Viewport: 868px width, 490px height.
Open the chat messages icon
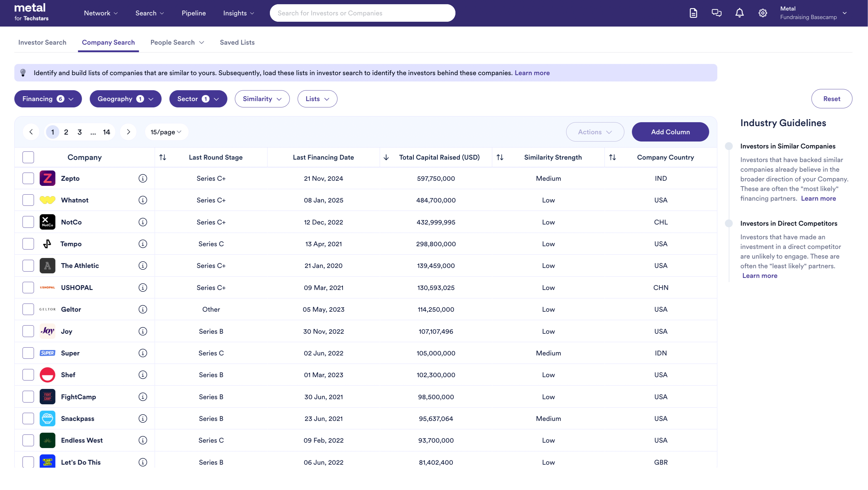716,13
